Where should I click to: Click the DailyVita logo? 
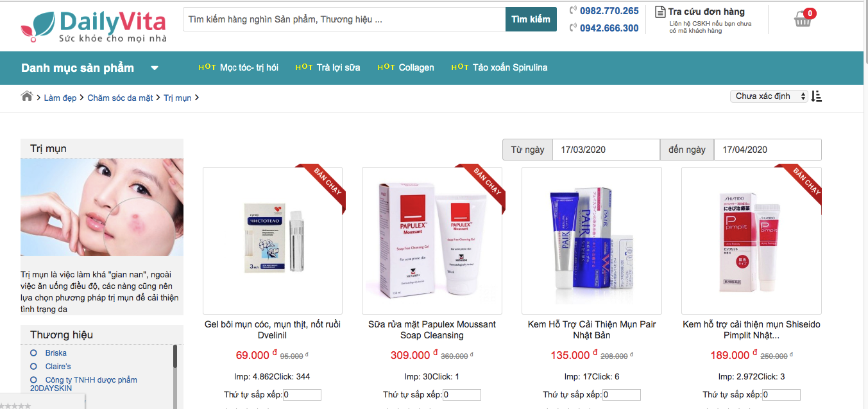pyautogui.click(x=94, y=26)
